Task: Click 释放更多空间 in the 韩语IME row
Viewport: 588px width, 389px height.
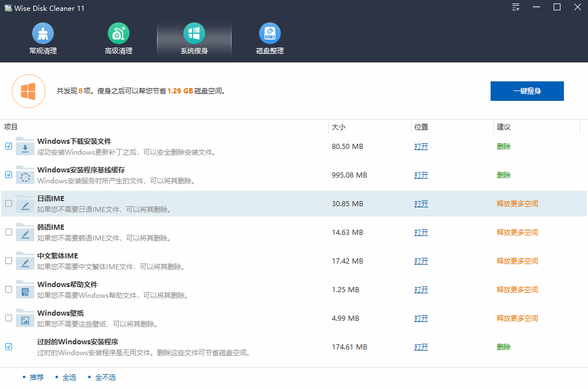Action: click(x=518, y=233)
